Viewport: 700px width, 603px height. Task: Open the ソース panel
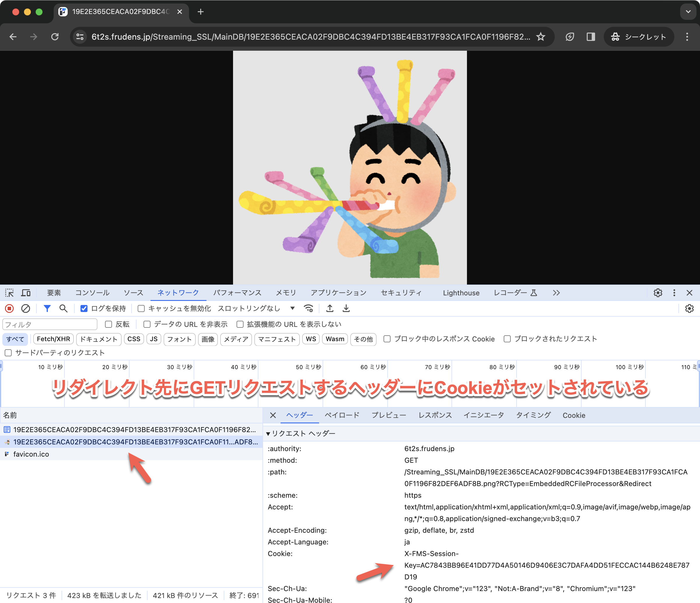click(x=134, y=293)
